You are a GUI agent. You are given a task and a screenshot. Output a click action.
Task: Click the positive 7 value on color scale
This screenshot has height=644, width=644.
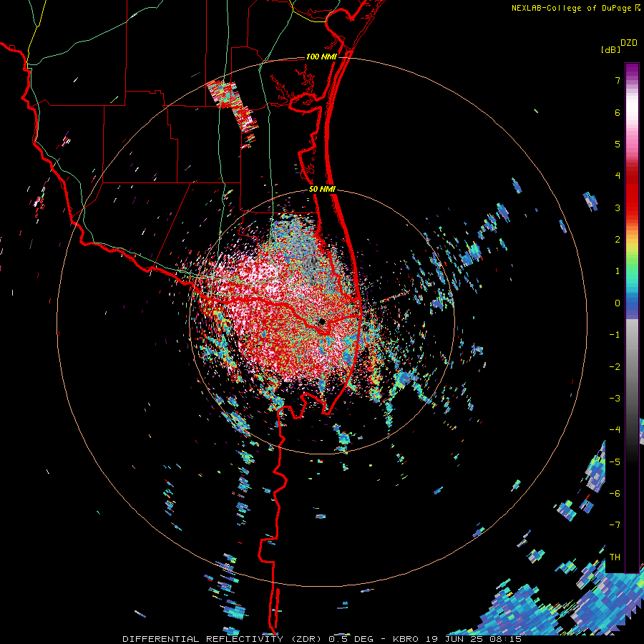[618, 80]
